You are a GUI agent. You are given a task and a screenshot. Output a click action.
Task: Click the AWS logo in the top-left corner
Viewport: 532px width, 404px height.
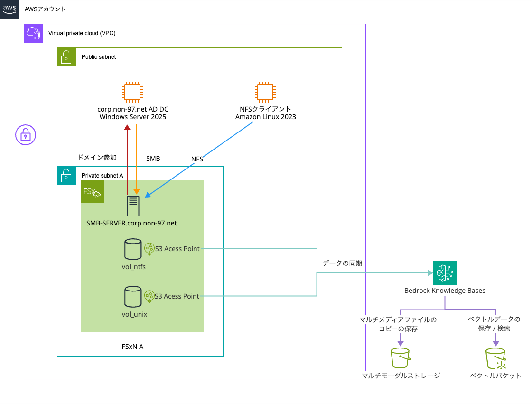click(9, 9)
